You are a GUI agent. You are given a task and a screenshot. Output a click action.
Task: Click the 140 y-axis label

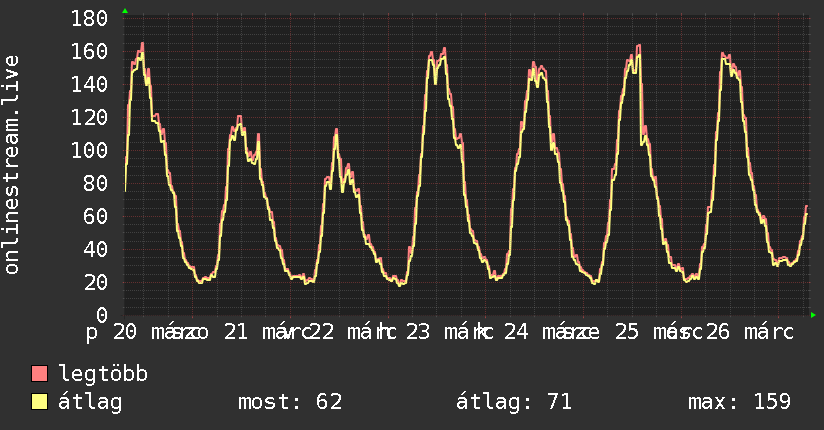[x=89, y=85]
